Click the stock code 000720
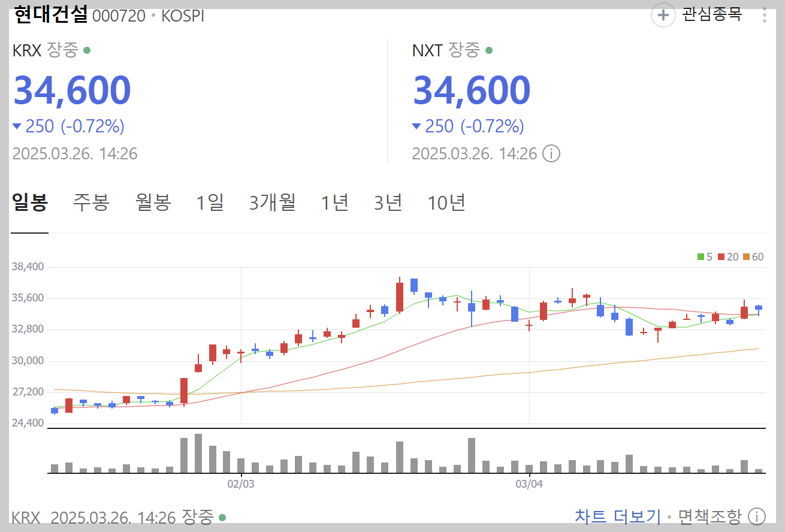Image resolution: width=785 pixels, height=532 pixels. pyautogui.click(x=119, y=16)
